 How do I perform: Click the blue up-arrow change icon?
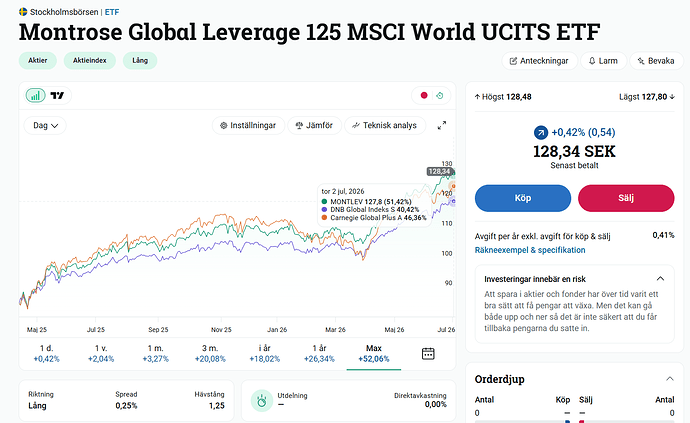pos(541,132)
